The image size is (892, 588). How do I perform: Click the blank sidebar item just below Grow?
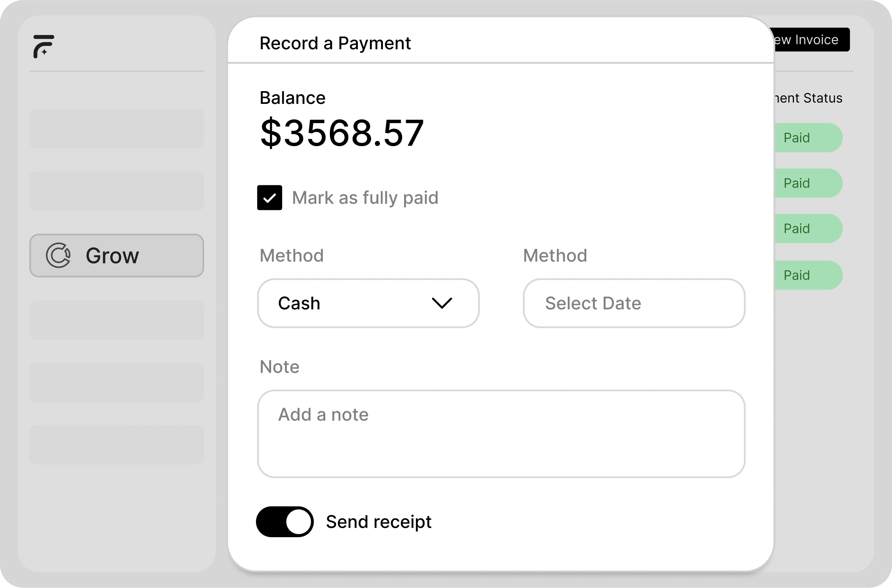116,320
